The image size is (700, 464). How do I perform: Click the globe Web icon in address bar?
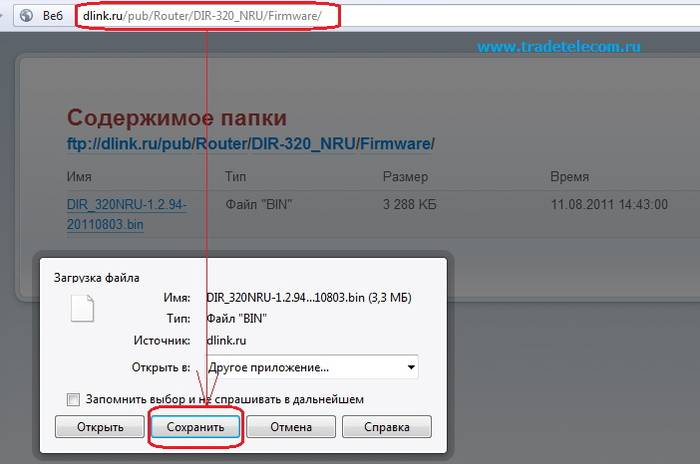point(27,16)
